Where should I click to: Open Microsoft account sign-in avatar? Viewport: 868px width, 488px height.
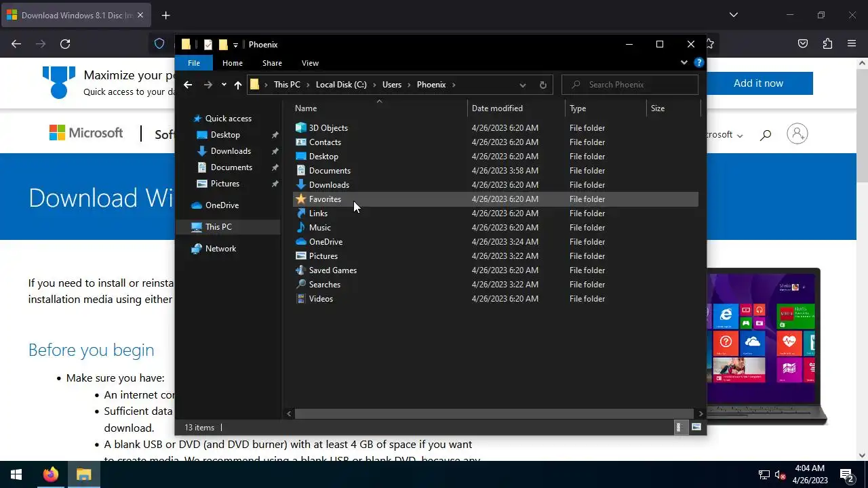click(797, 134)
